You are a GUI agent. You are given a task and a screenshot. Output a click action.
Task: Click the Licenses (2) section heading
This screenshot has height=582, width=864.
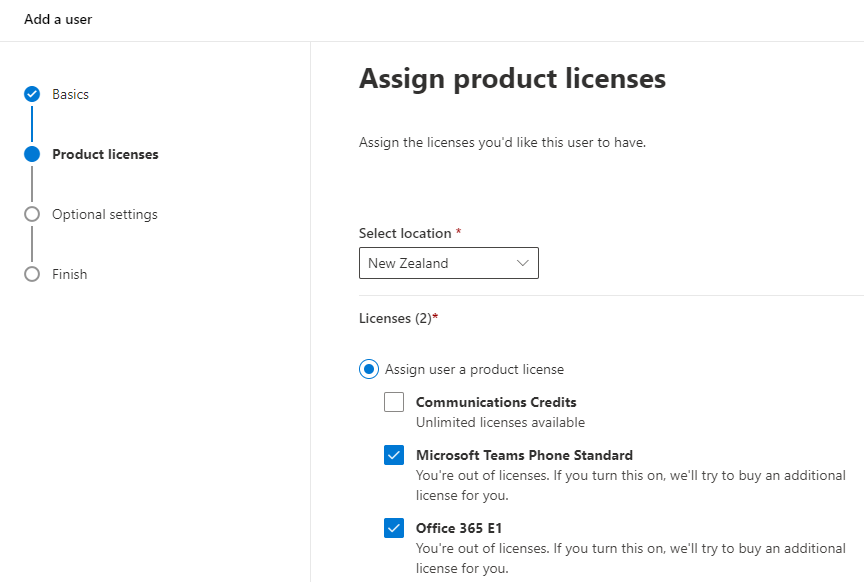coord(398,319)
